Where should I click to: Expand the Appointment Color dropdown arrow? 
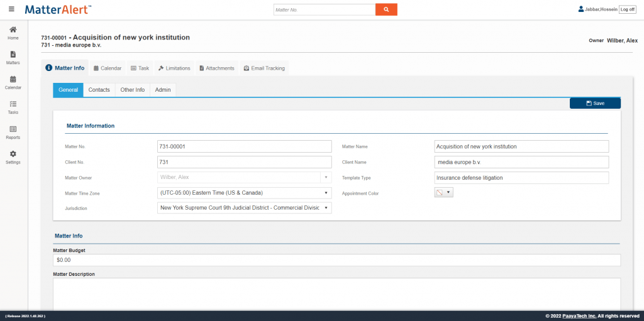point(448,192)
